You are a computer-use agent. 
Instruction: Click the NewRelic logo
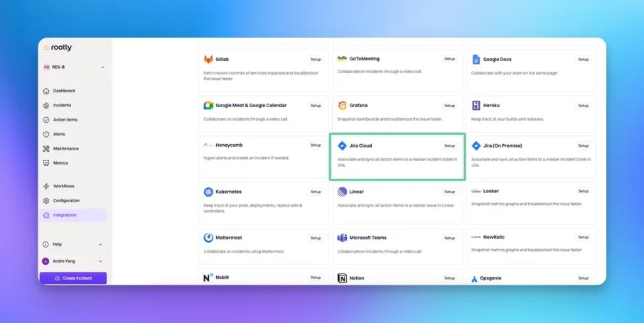click(x=476, y=237)
